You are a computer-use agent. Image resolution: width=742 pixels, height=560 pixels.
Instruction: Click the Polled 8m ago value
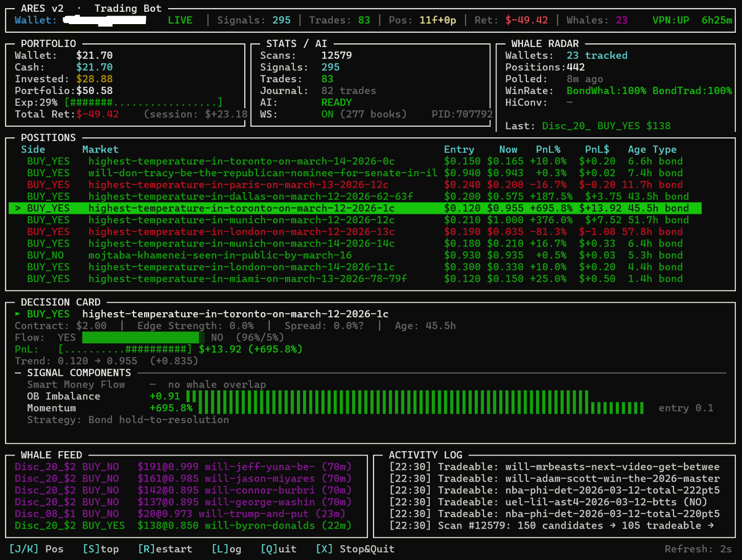(584, 79)
